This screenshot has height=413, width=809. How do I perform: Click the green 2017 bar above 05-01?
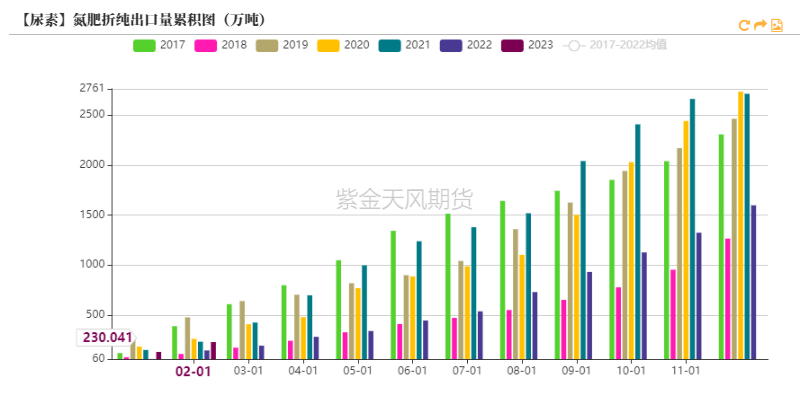click(x=338, y=310)
